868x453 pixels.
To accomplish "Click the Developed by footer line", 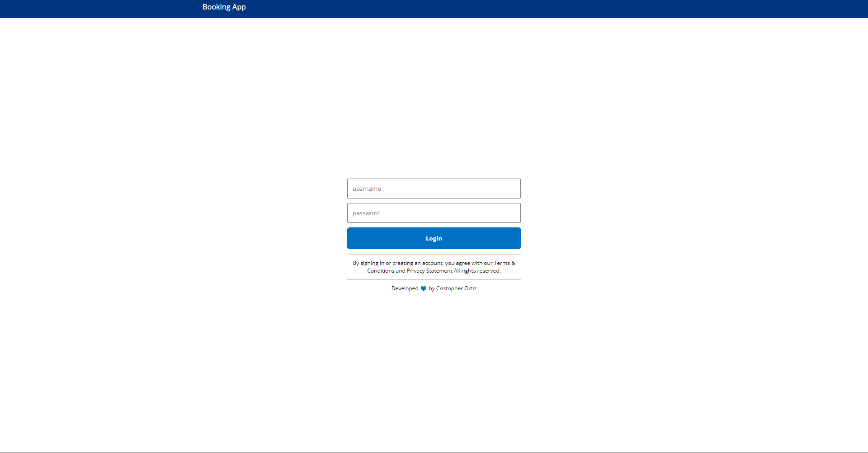I will (x=434, y=288).
